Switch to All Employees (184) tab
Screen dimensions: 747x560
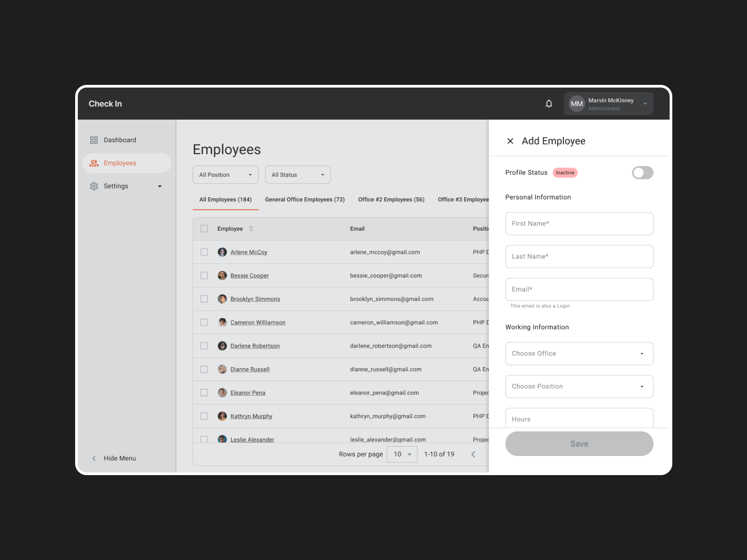[225, 200]
